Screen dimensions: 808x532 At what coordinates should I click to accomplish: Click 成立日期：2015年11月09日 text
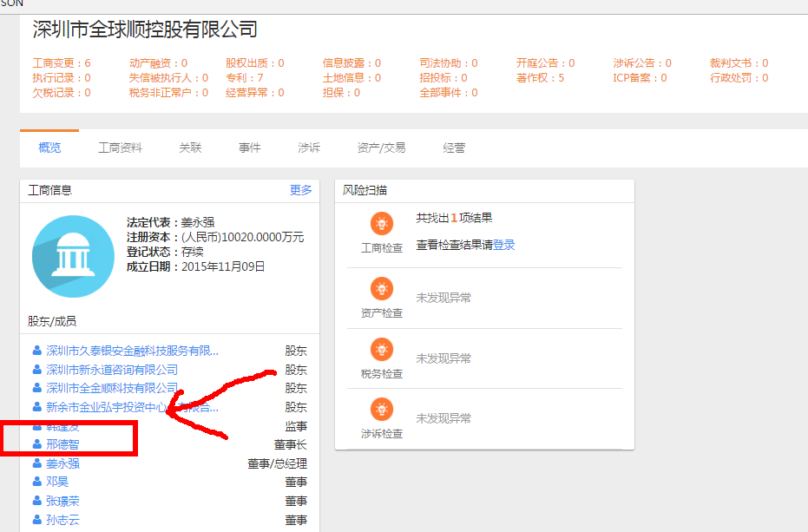click(x=196, y=266)
